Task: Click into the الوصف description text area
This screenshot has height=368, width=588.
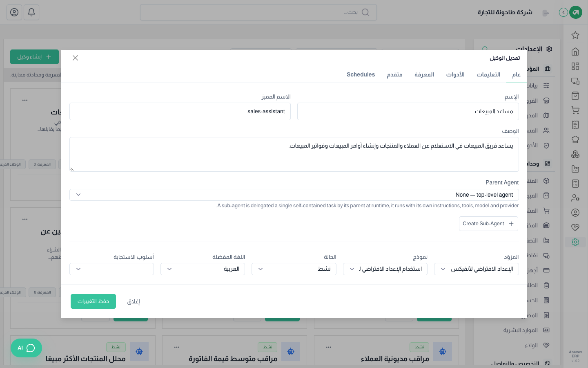Action: [294, 154]
